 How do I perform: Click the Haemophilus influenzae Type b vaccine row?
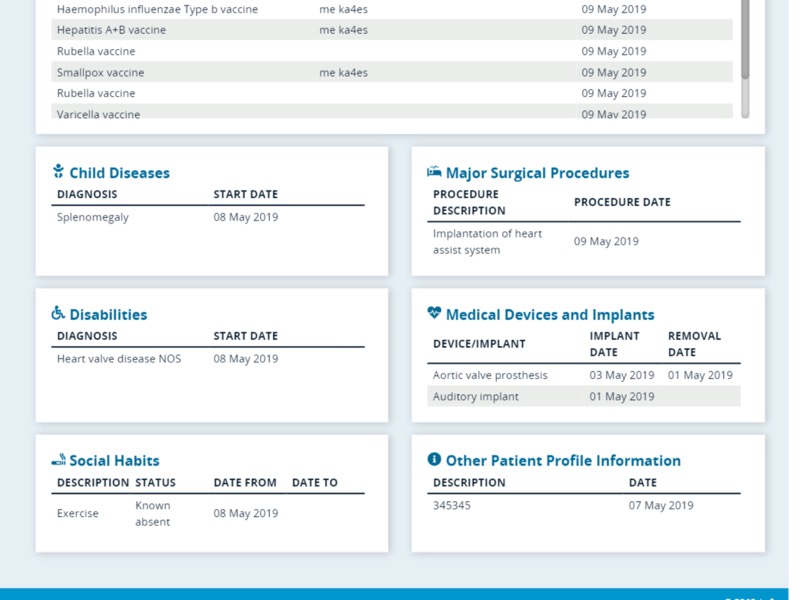tap(392, 9)
